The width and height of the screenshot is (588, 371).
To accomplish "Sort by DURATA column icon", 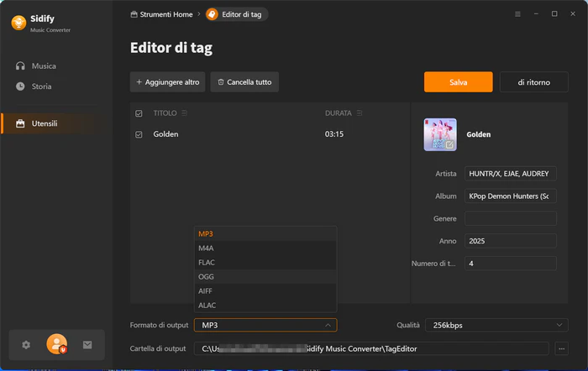I will (x=360, y=112).
